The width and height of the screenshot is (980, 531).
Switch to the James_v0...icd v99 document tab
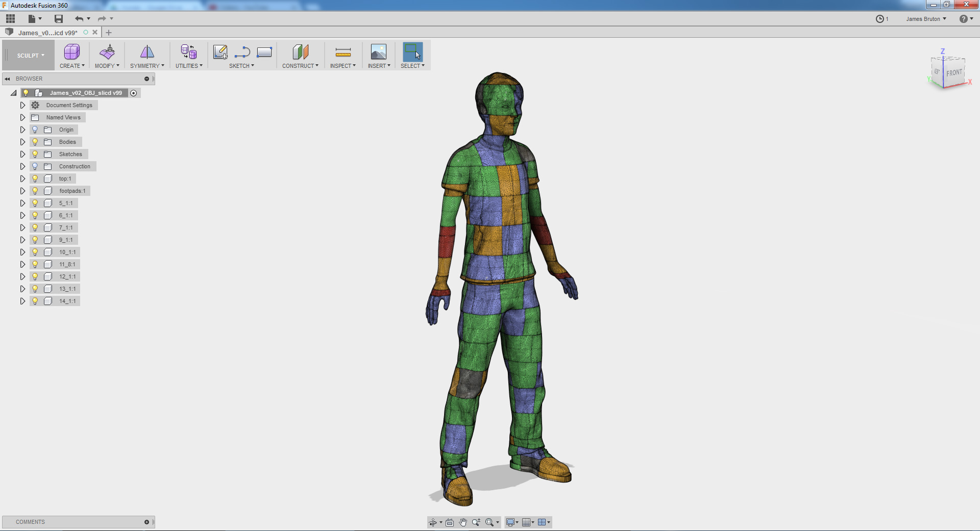click(x=48, y=33)
